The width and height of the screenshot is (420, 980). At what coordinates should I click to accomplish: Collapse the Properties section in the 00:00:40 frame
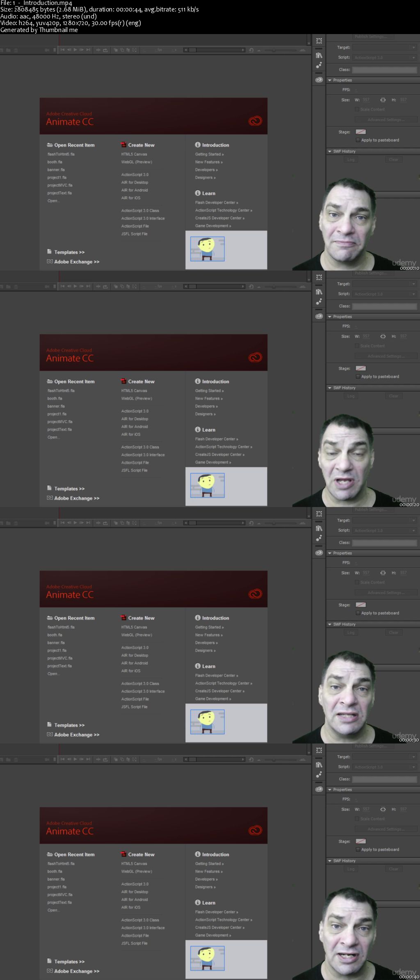(330, 790)
